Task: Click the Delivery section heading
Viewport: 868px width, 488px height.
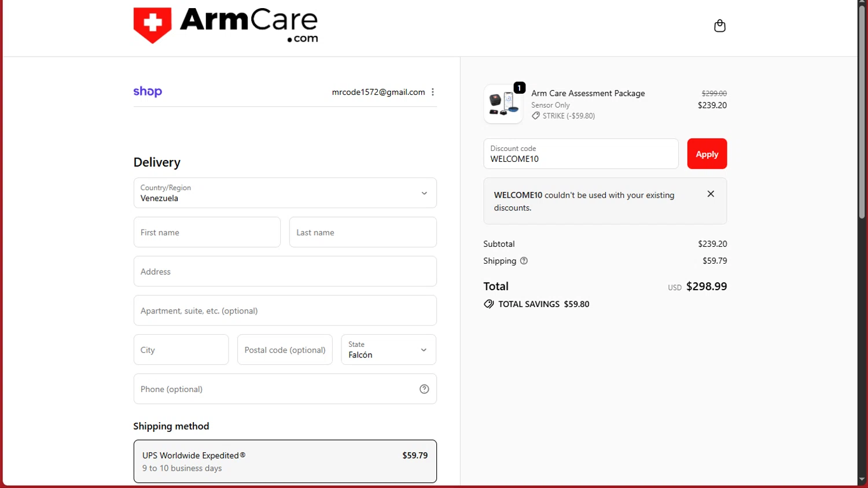Action: tap(157, 162)
